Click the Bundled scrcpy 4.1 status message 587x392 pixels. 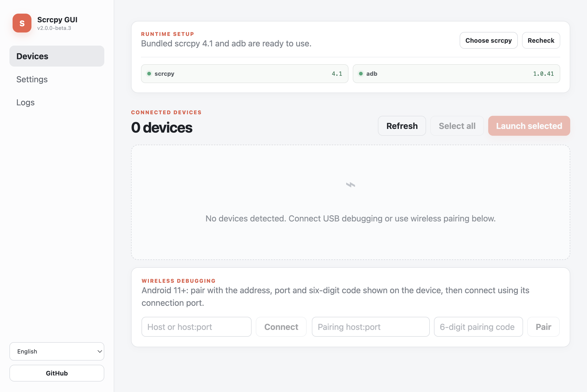coord(226,43)
